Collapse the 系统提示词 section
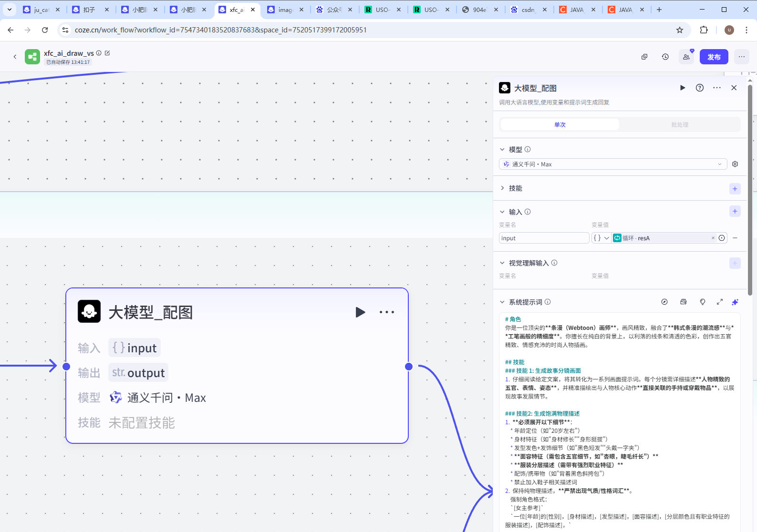This screenshot has width=757, height=532. [502, 302]
